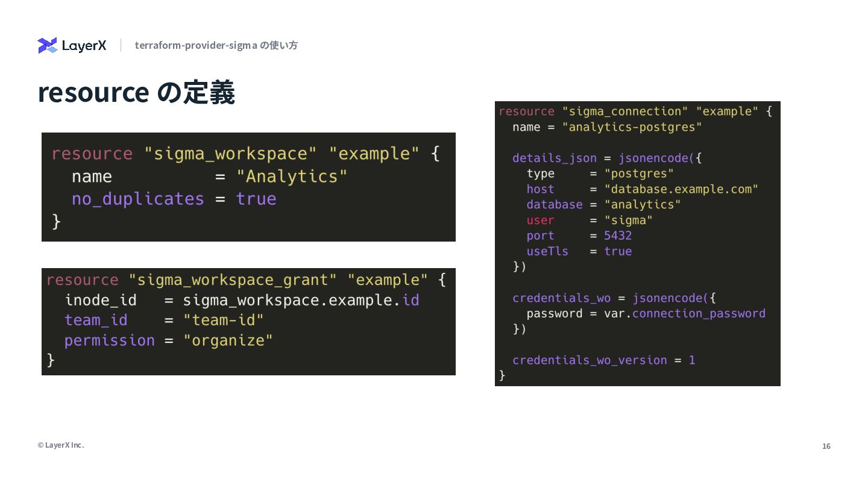Click the 'resource の定義' slide title
This screenshot has width=868, height=488.
(x=136, y=92)
